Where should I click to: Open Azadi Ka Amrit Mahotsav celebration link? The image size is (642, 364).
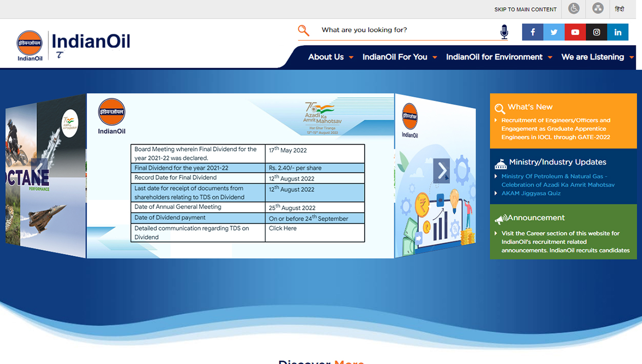pyautogui.click(x=558, y=180)
